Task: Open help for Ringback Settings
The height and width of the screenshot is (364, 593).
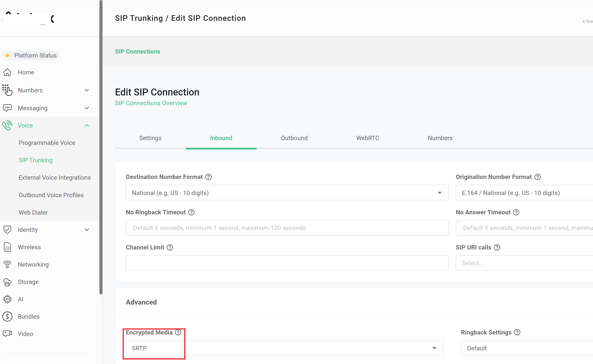Action: (517, 333)
